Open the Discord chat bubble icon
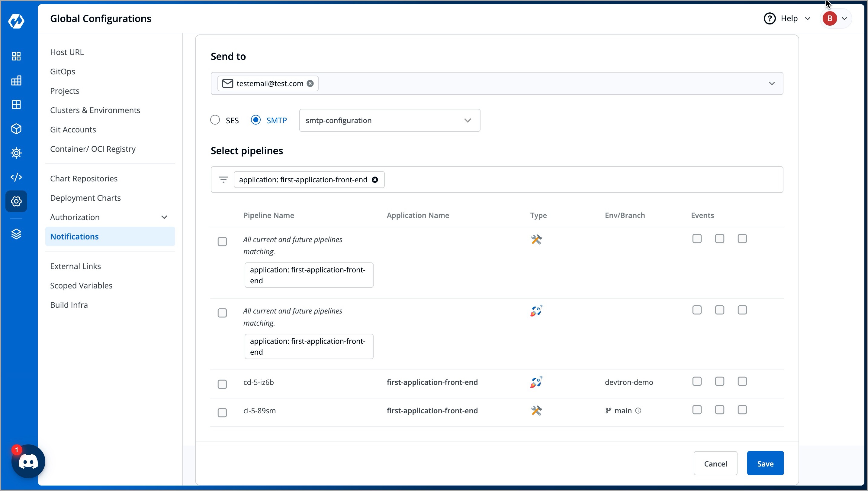 click(28, 461)
